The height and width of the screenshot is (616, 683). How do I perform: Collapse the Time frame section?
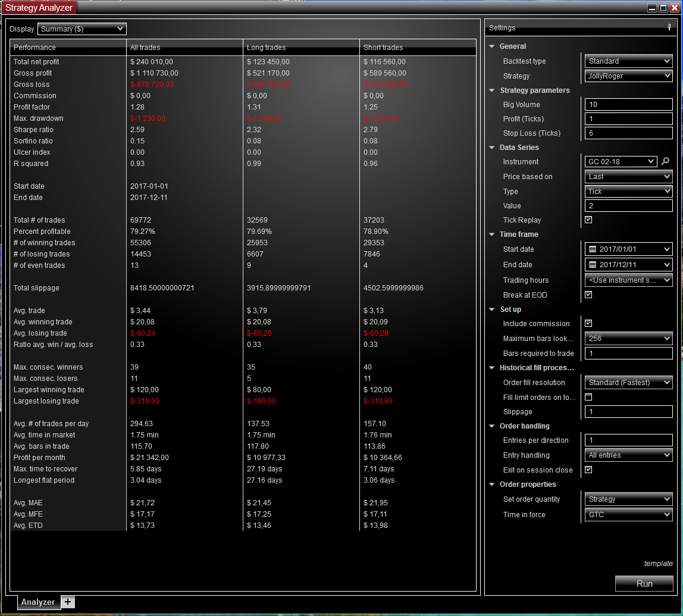pyautogui.click(x=492, y=234)
